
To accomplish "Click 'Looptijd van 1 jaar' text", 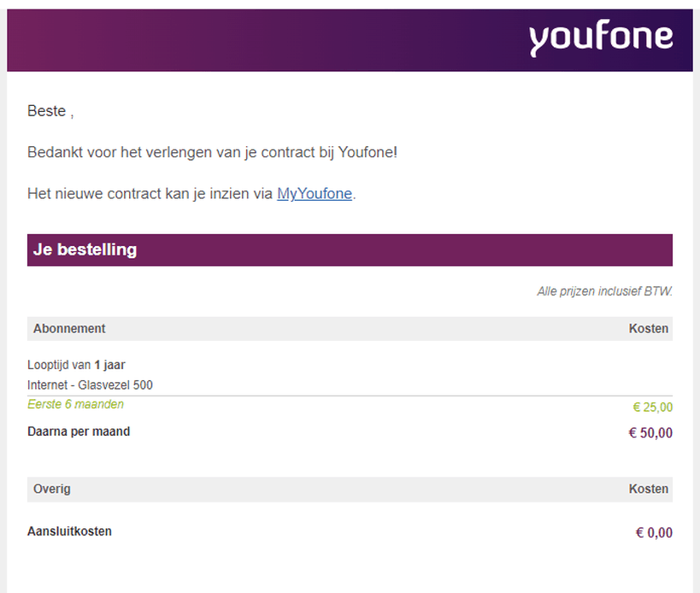I will pos(76,366).
